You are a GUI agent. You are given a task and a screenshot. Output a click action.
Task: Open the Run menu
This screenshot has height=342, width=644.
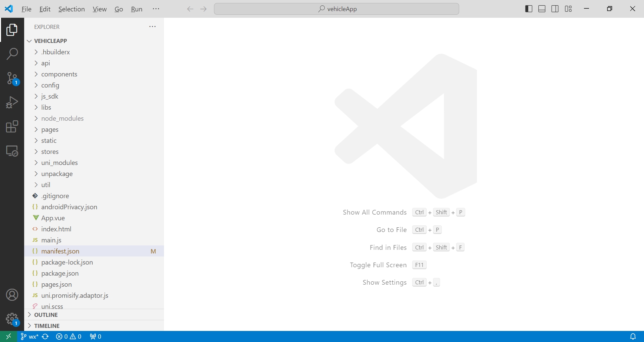[137, 9]
